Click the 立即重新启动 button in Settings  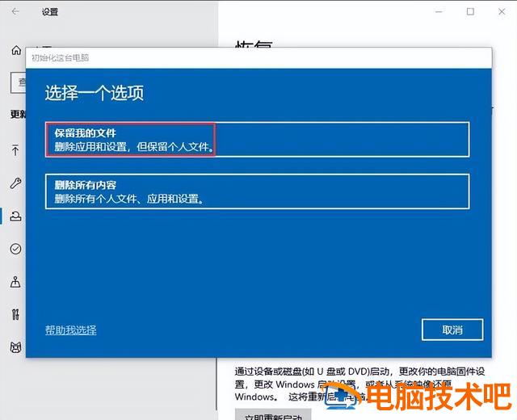pos(273,414)
